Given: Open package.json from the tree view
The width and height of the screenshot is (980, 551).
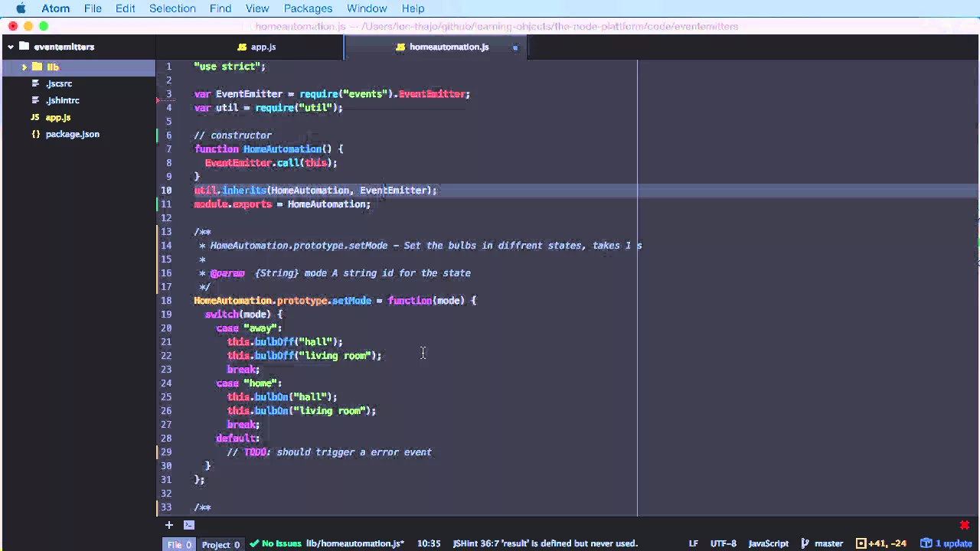Looking at the screenshot, I should coord(73,134).
